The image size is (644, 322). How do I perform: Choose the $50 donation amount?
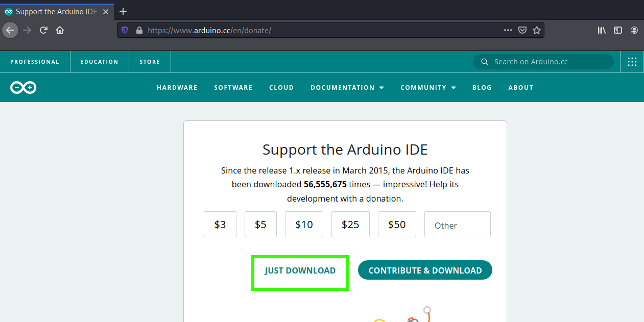[x=397, y=225]
